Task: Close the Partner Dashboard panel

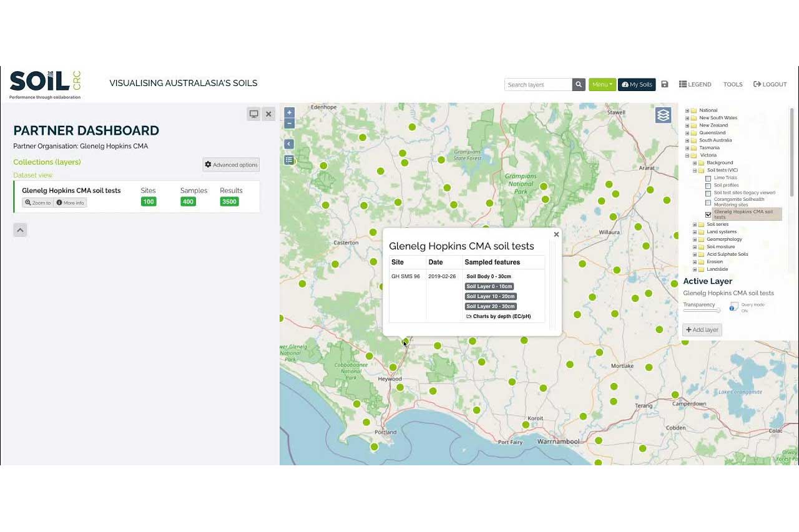Action: [268, 114]
